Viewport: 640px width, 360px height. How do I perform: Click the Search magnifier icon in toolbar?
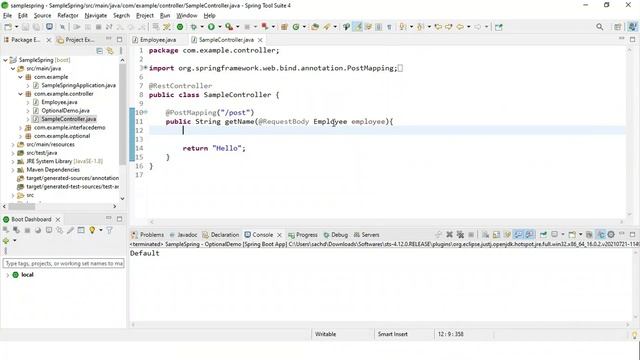pos(600,27)
